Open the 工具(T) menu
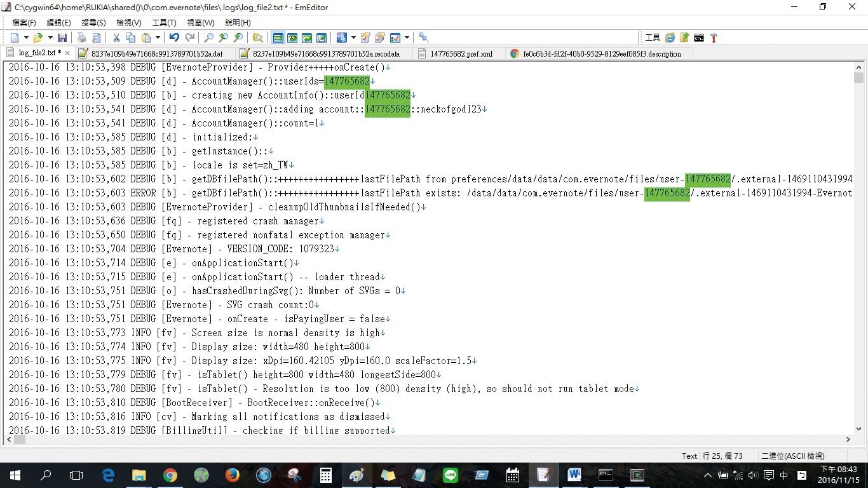868x488 pixels. click(x=164, y=22)
